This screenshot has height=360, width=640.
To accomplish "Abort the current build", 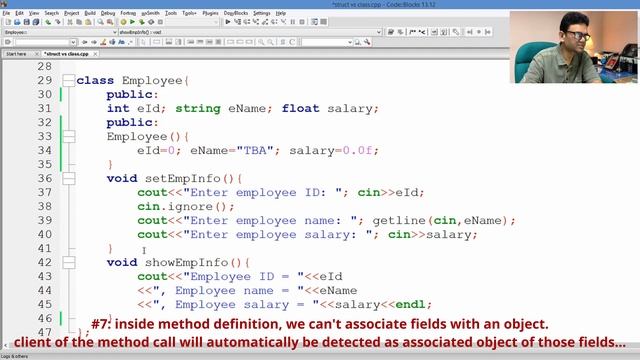I will [160, 22].
